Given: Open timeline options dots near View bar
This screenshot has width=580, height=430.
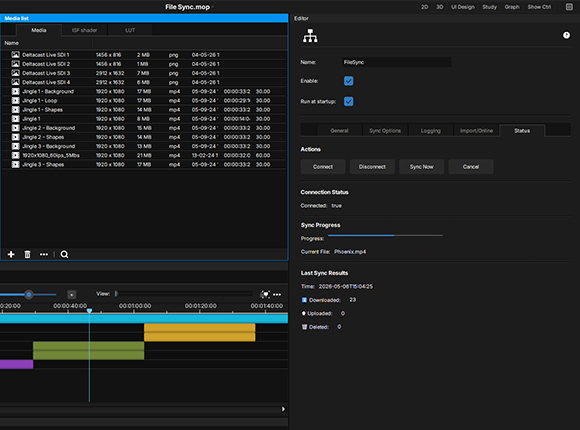Looking at the screenshot, I should [x=277, y=295].
